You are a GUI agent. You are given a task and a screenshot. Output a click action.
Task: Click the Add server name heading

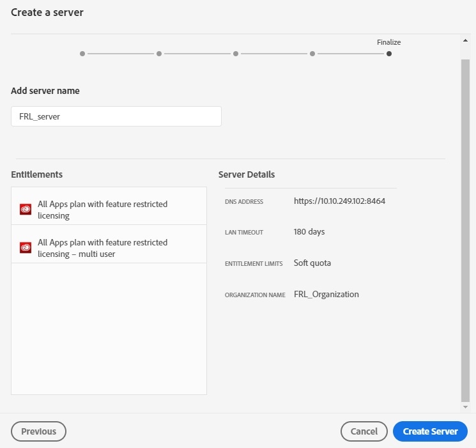[45, 91]
